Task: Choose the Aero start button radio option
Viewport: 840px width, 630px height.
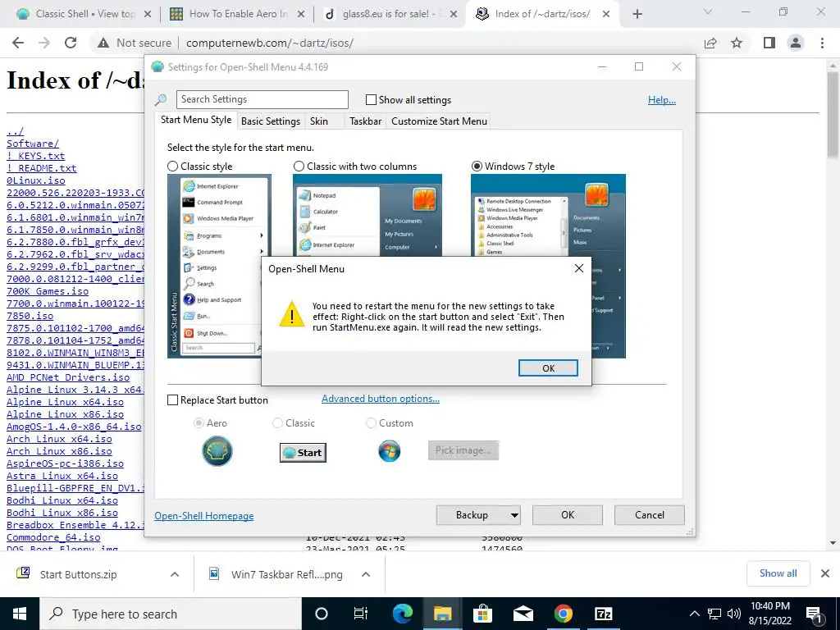Action: coord(199,423)
